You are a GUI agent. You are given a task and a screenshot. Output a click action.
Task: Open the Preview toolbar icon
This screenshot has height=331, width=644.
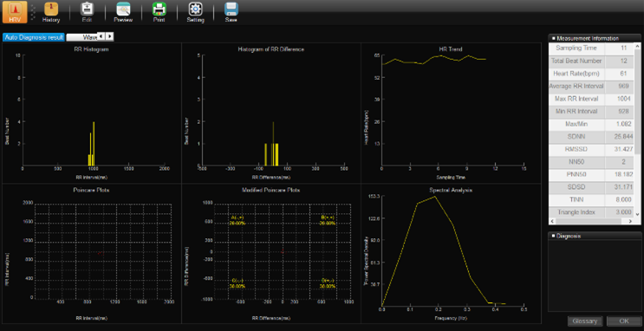(x=123, y=12)
